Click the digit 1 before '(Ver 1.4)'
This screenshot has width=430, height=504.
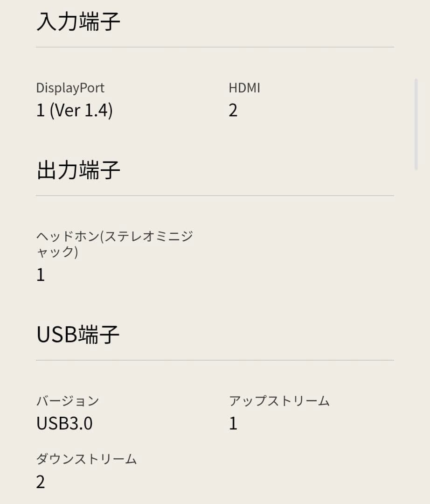click(x=41, y=111)
